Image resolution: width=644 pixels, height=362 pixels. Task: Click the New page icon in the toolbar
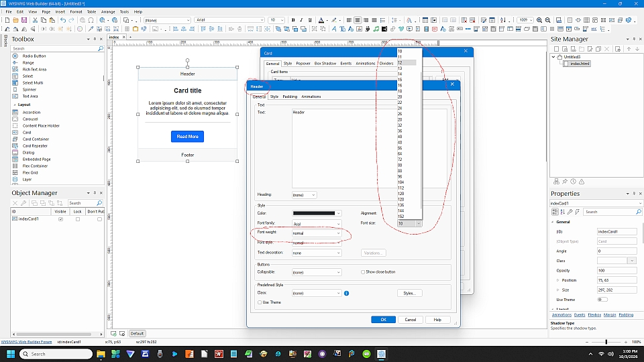[7, 20]
